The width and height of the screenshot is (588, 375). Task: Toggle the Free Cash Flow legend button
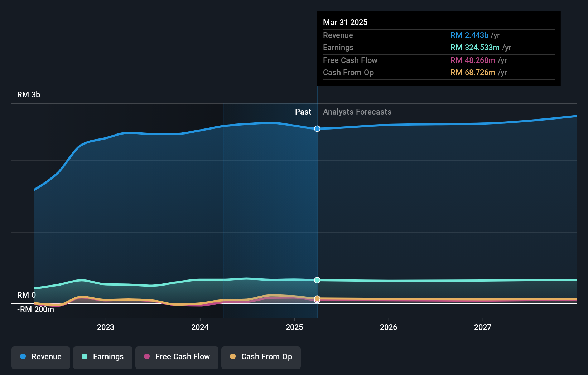[x=177, y=357]
